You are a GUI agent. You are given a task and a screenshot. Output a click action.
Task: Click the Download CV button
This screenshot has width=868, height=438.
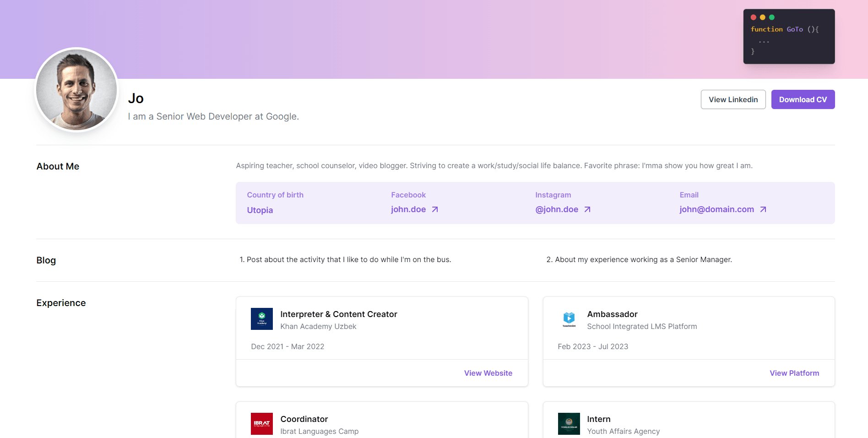(x=803, y=99)
